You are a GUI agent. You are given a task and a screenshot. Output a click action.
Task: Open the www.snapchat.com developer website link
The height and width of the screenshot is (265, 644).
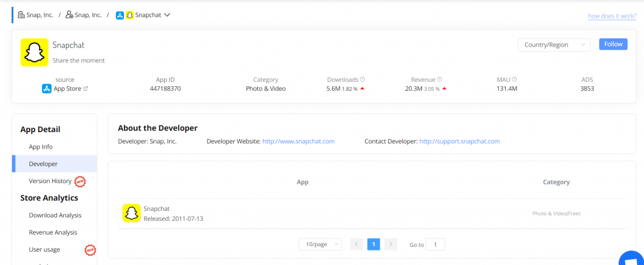(x=298, y=142)
